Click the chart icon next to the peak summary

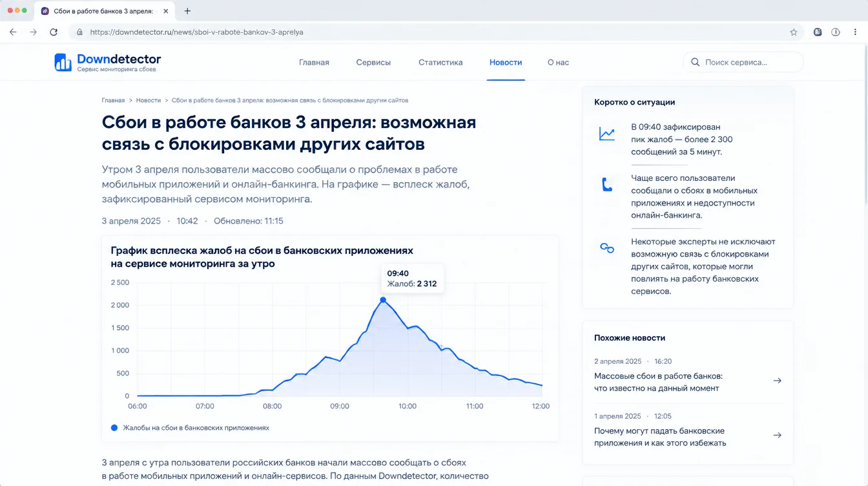pos(606,134)
